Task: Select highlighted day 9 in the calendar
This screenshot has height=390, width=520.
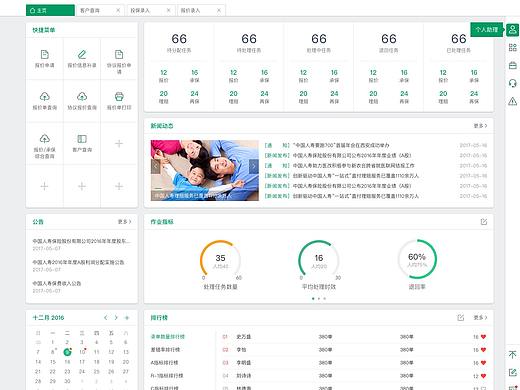Action: point(67,352)
